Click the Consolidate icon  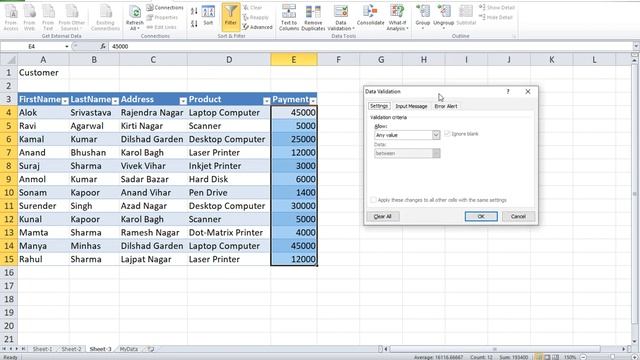pos(370,16)
